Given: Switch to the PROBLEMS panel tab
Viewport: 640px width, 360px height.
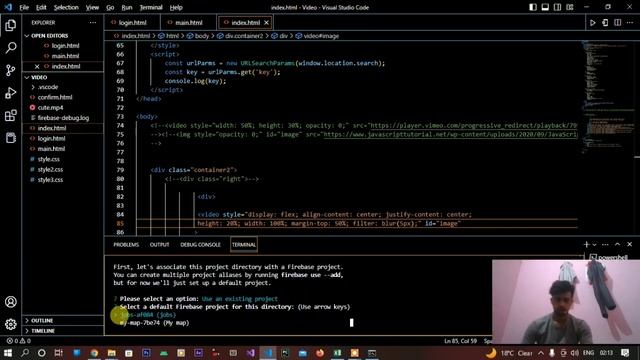Looking at the screenshot, I should [x=126, y=244].
